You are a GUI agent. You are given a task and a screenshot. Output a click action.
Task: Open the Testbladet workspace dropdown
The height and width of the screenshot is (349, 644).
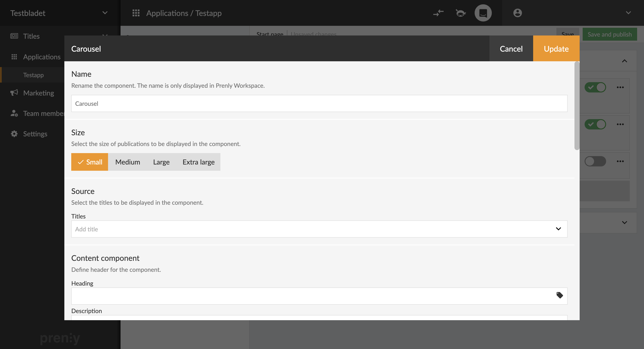[105, 13]
